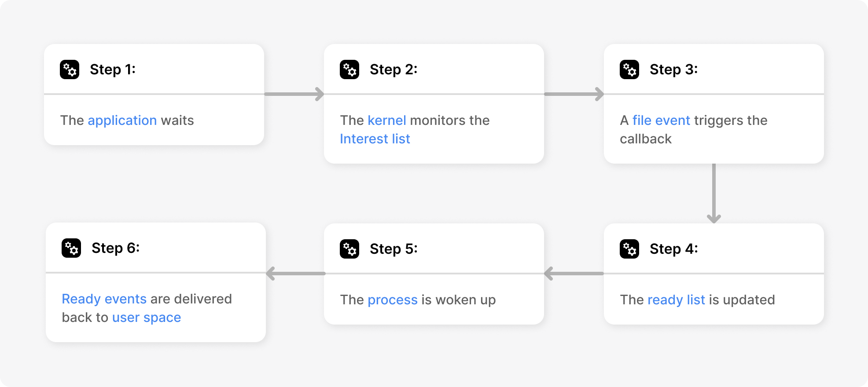Open the "user space" link
The height and width of the screenshot is (387, 868).
tap(147, 318)
